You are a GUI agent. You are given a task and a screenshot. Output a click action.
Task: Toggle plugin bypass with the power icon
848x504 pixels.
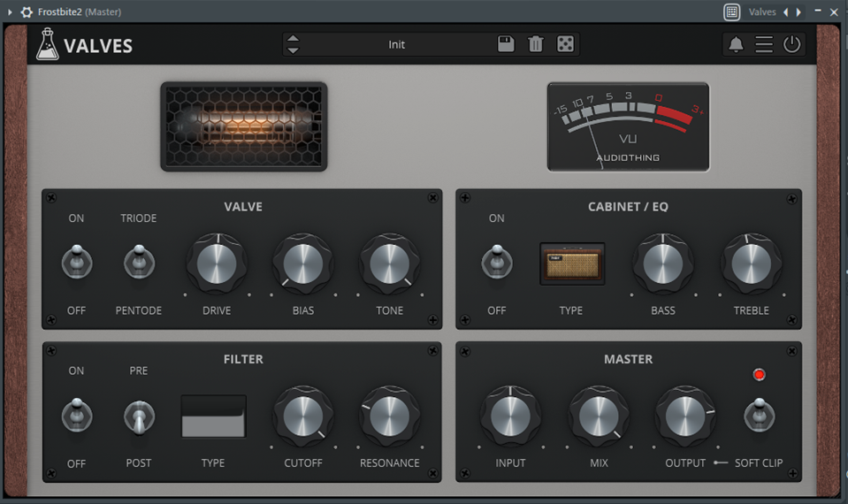(x=791, y=44)
